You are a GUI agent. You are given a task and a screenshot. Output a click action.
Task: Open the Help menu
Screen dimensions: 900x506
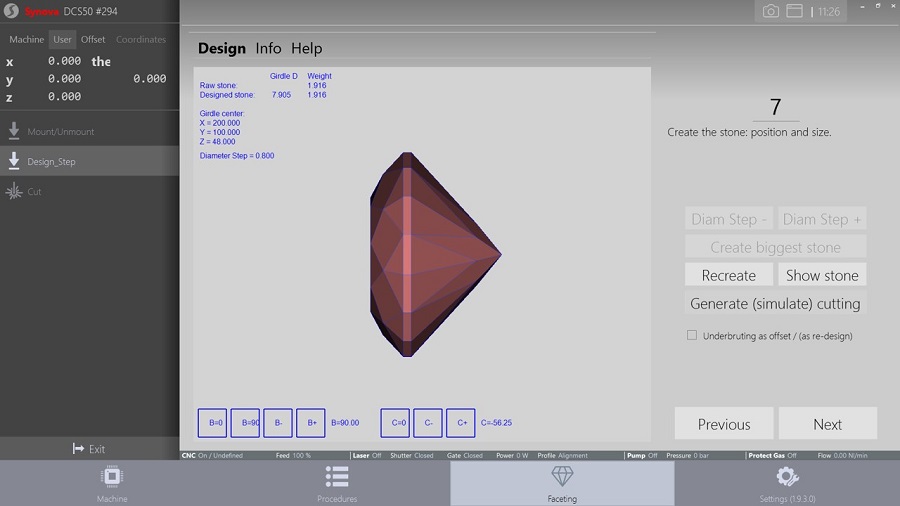tap(307, 48)
